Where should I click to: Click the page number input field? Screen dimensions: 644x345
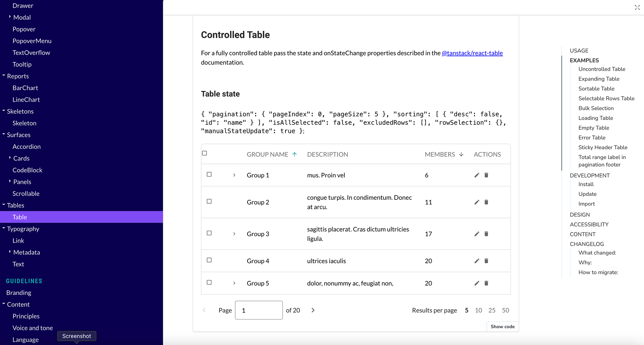(259, 310)
